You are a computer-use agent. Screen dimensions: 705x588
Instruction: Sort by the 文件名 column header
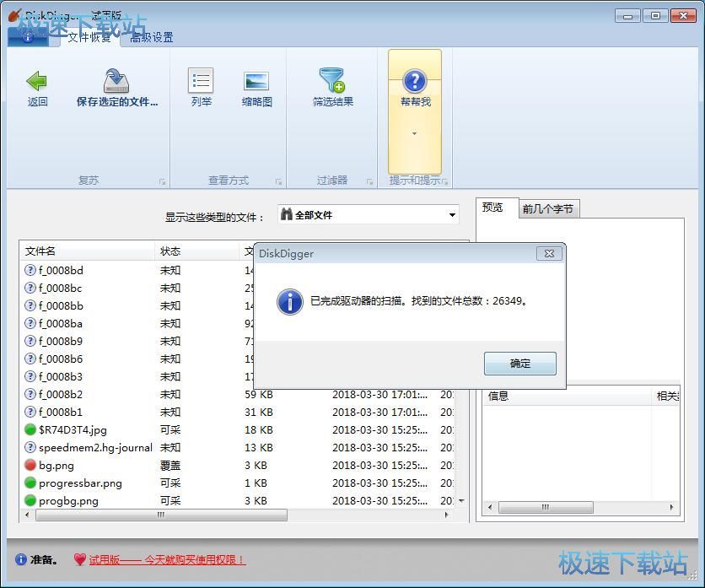pyautogui.click(x=87, y=251)
